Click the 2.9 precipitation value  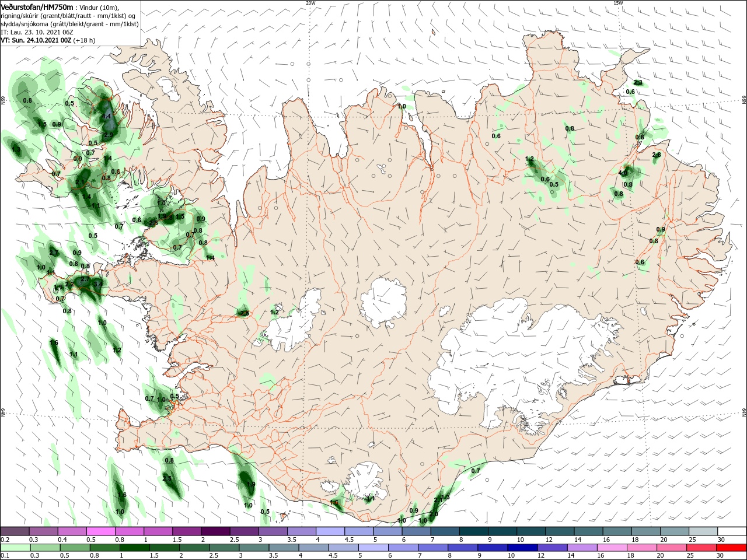pos(109,135)
